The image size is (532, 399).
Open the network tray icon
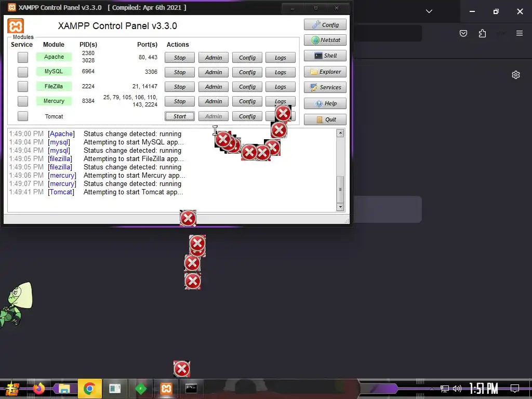(445, 389)
